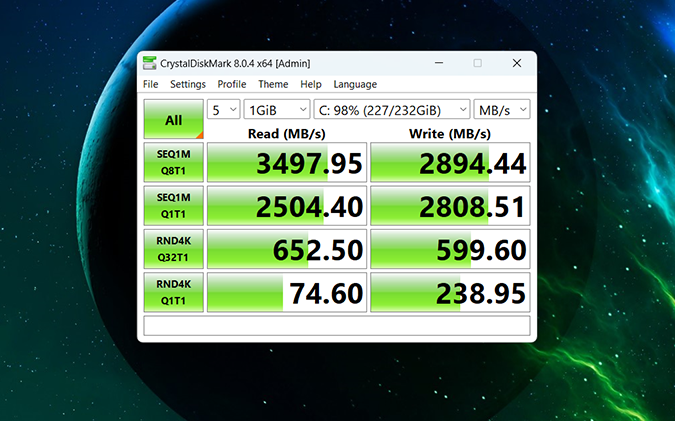675x421 pixels.
Task: Open the unit dropdown showing MB/s
Action: pyautogui.click(x=502, y=110)
